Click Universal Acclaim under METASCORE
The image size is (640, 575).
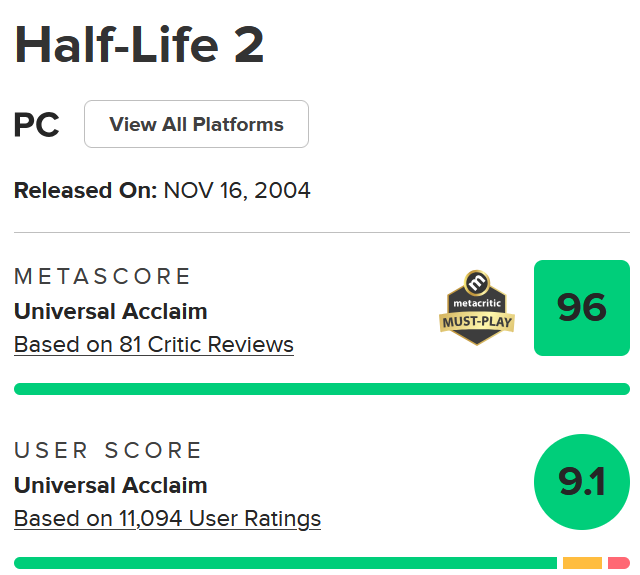(111, 311)
